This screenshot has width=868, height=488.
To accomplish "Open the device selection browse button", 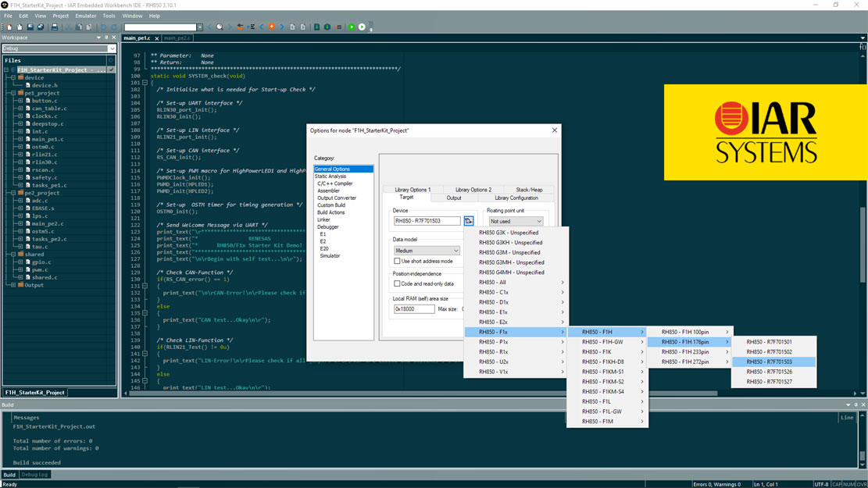I will pyautogui.click(x=469, y=221).
